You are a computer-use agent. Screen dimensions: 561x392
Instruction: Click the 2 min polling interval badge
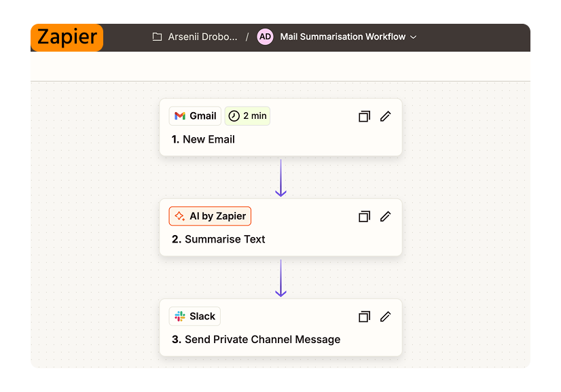click(x=247, y=115)
